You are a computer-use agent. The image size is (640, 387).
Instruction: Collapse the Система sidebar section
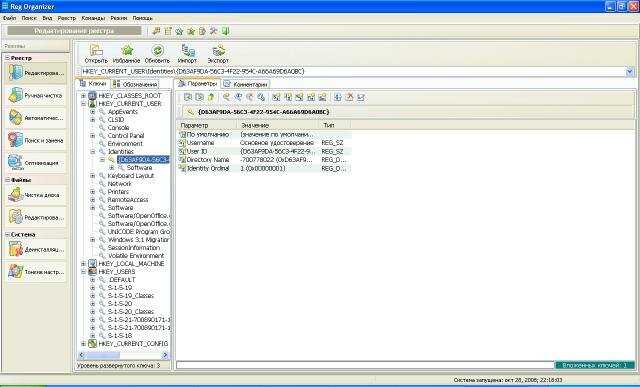7,234
